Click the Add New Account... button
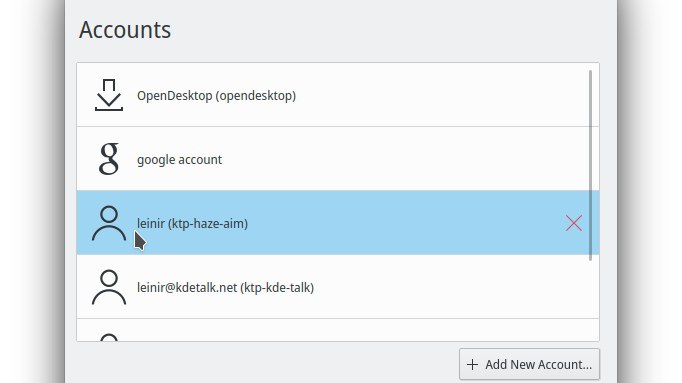This screenshot has width=682, height=383. (x=529, y=364)
